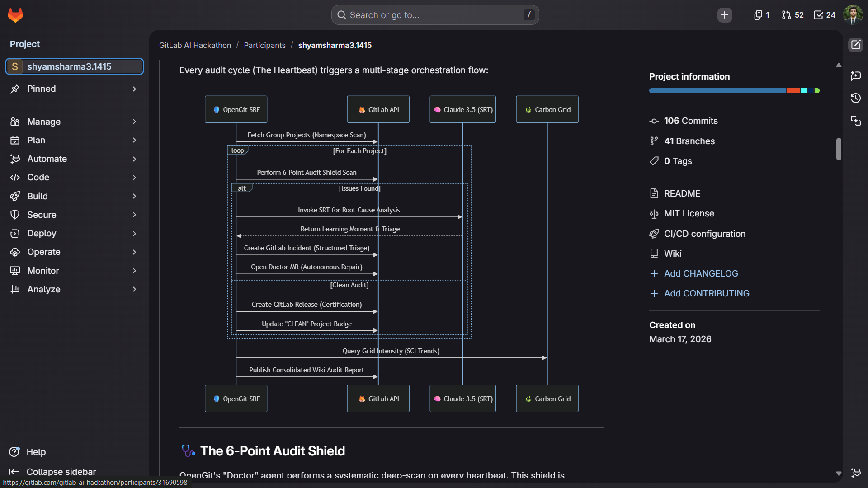
Task: Open the to-do list icon showing 24
Action: pos(824,15)
